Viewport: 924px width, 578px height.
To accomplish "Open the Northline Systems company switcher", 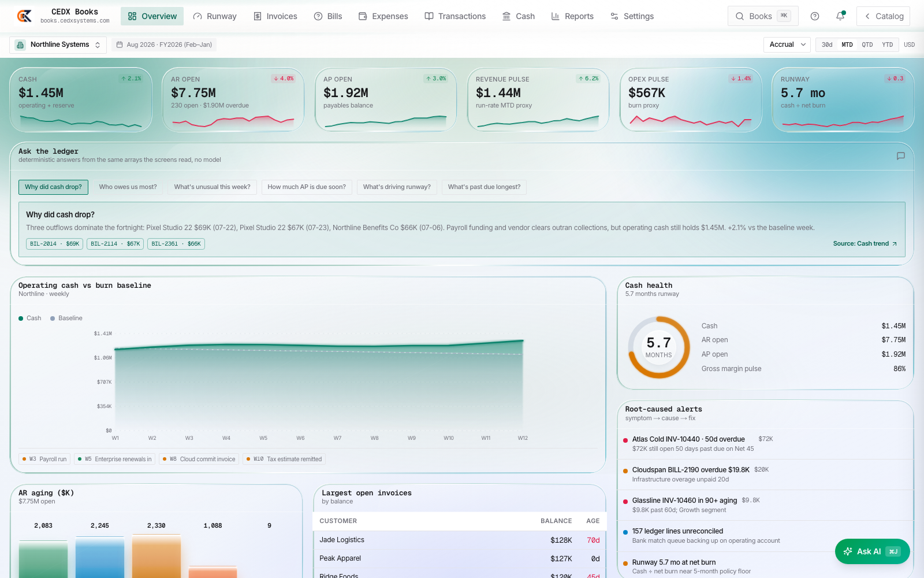I will point(58,45).
